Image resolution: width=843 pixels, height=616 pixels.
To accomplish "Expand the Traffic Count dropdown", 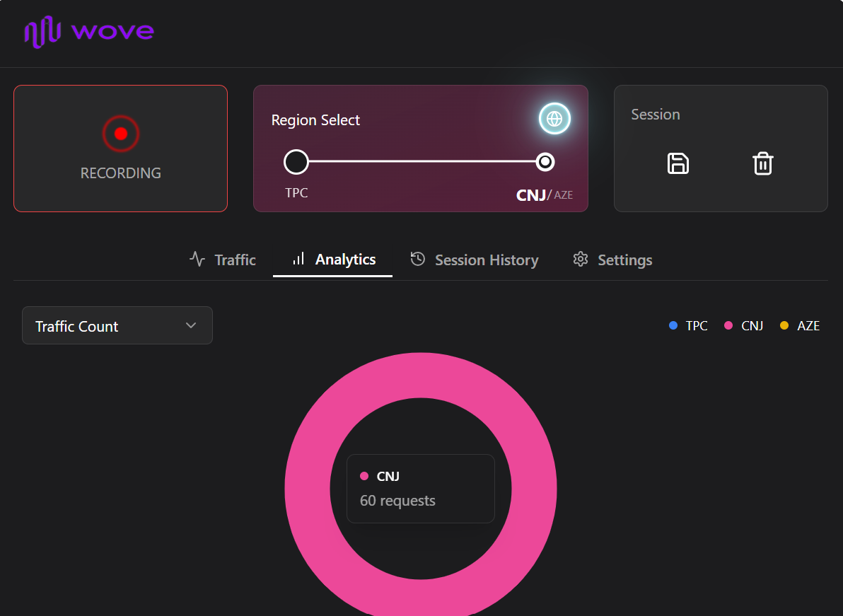I will click(117, 326).
